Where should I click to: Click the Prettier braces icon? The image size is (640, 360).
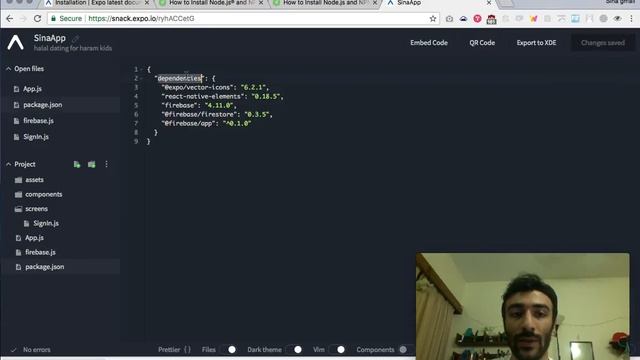[187, 349]
